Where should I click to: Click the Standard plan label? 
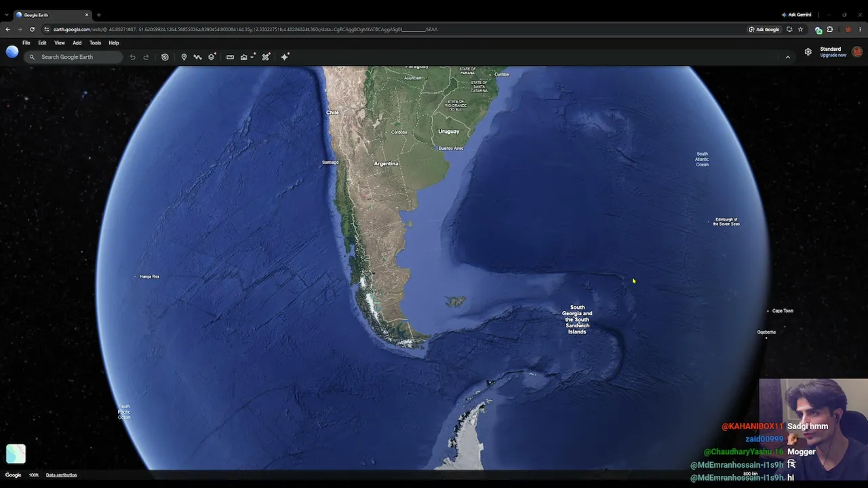coord(831,49)
